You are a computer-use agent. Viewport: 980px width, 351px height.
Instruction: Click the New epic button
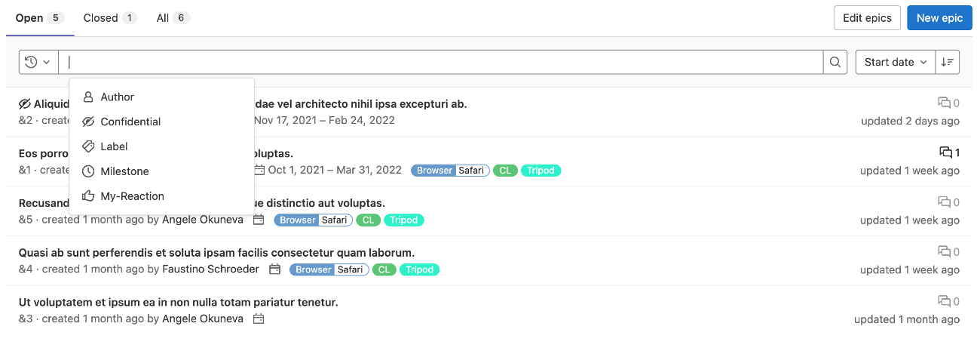939,18
